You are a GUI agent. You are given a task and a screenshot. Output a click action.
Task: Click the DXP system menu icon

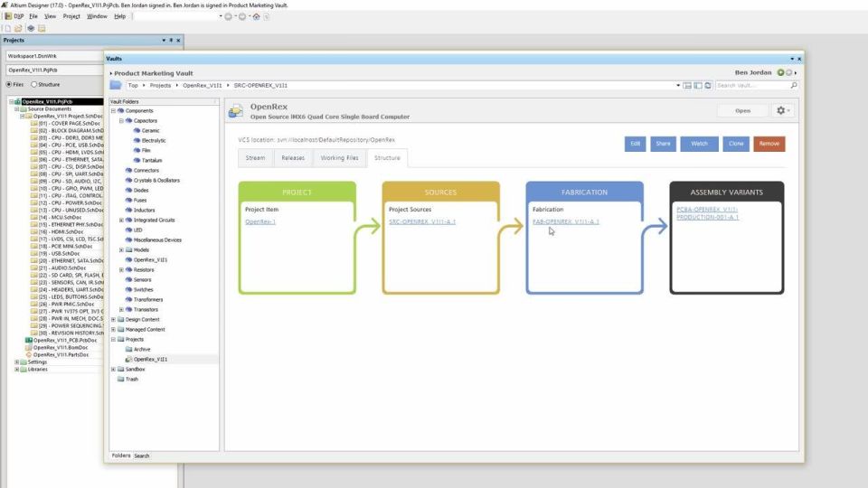8,16
